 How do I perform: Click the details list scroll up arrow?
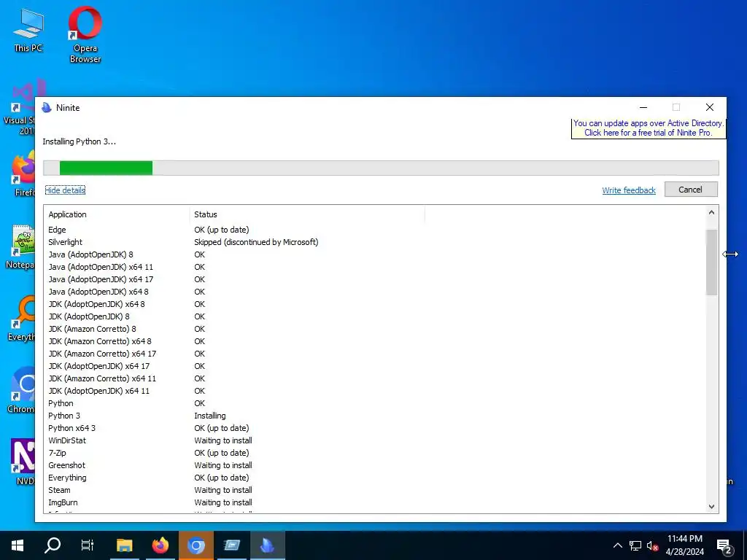pos(711,212)
